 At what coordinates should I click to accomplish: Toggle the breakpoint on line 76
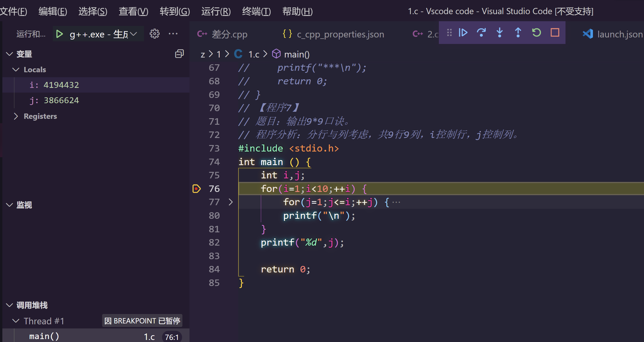coord(196,188)
